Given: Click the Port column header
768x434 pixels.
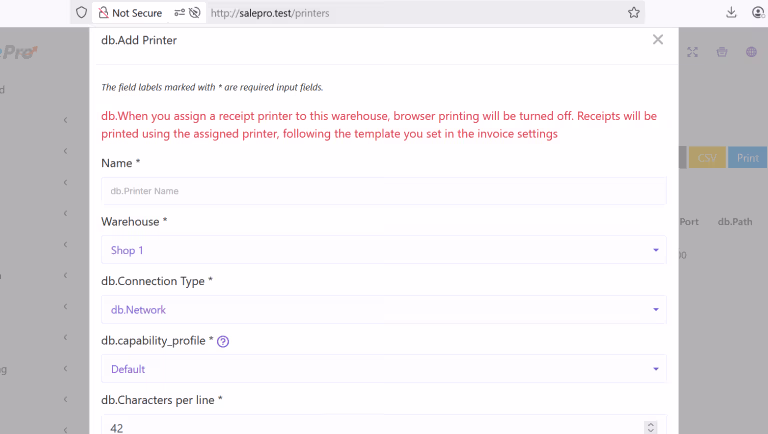Looking at the screenshot, I should (x=689, y=222).
